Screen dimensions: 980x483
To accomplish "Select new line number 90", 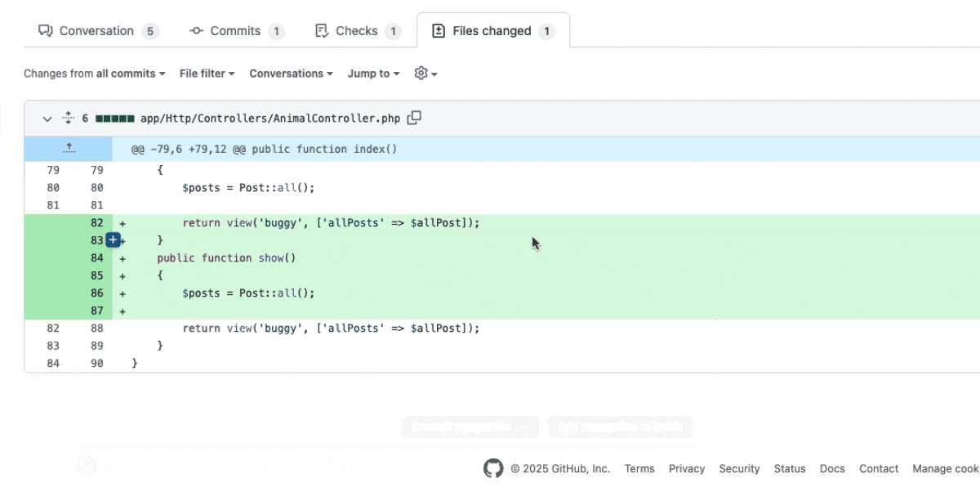I will coord(97,364).
